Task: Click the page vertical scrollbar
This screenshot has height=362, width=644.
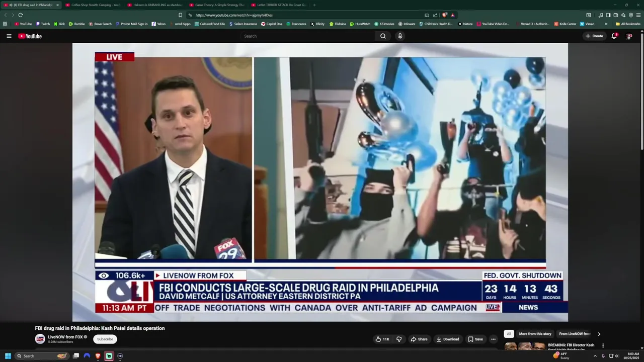Action: (x=641, y=90)
